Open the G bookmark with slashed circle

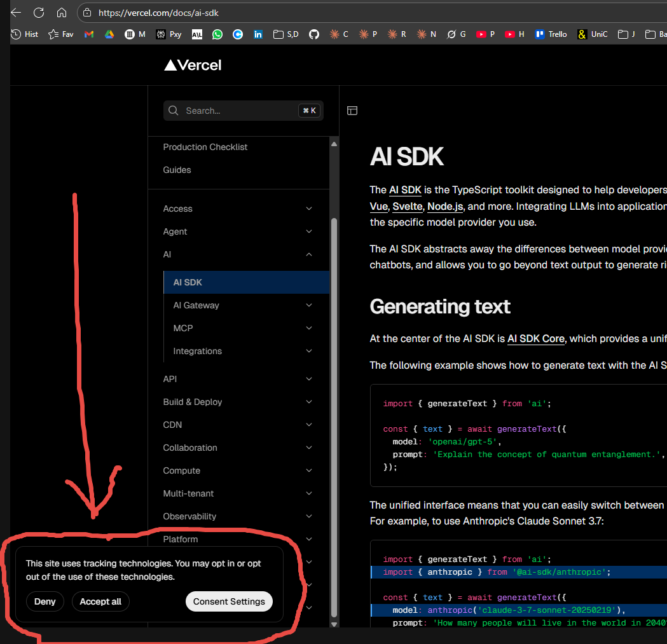tap(456, 34)
